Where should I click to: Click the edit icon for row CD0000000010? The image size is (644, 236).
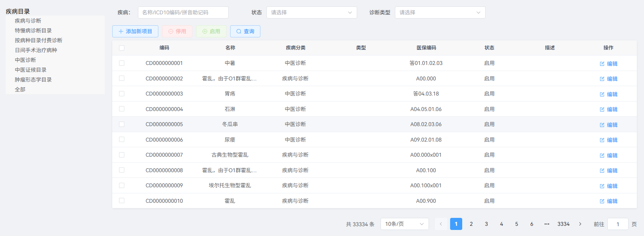pyautogui.click(x=602, y=201)
